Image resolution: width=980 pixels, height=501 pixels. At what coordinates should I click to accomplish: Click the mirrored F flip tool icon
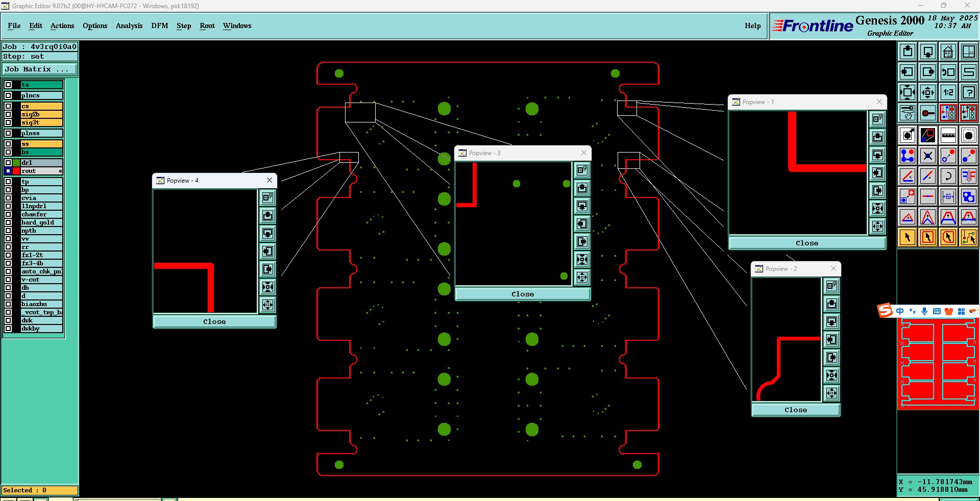tap(969, 176)
